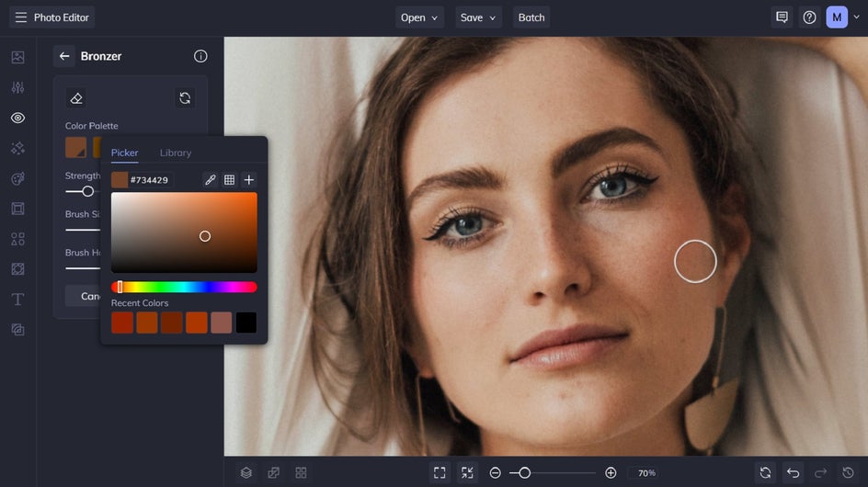Select the Text tool in left sidebar
The width and height of the screenshot is (868, 487).
[x=17, y=300]
